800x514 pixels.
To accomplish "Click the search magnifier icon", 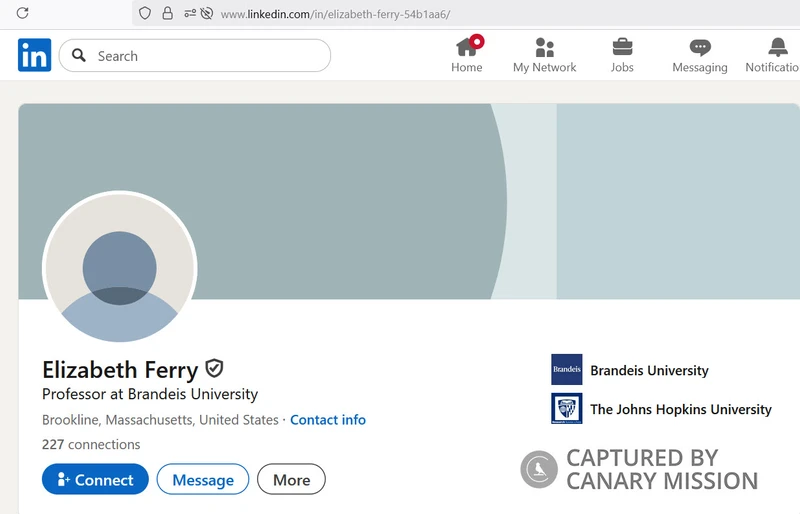I will (x=79, y=55).
